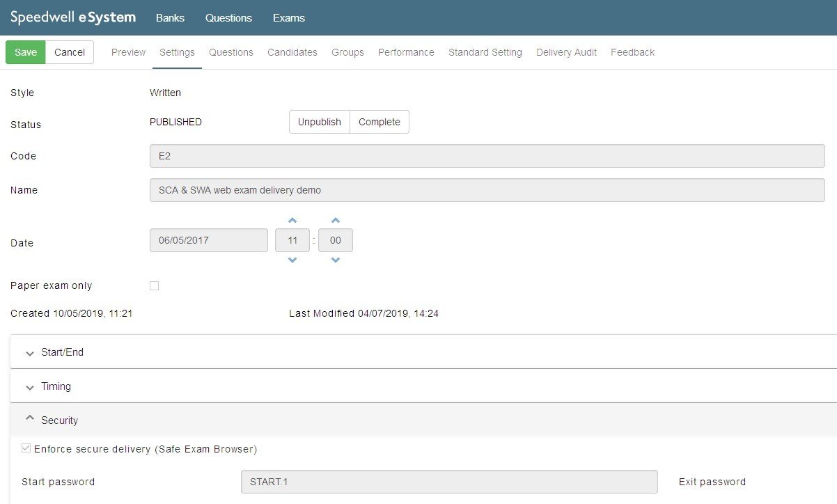Collapse the Security section
The width and height of the screenshot is (837, 504).
(59, 420)
